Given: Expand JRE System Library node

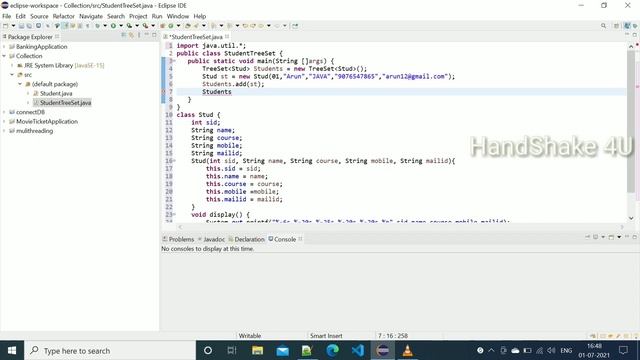Looking at the screenshot, I should coord(12,65).
